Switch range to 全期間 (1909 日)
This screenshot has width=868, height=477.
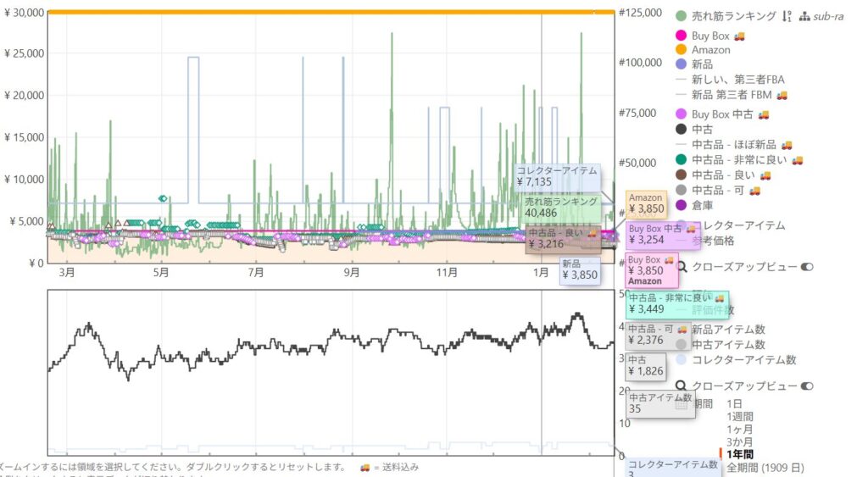tap(765, 468)
